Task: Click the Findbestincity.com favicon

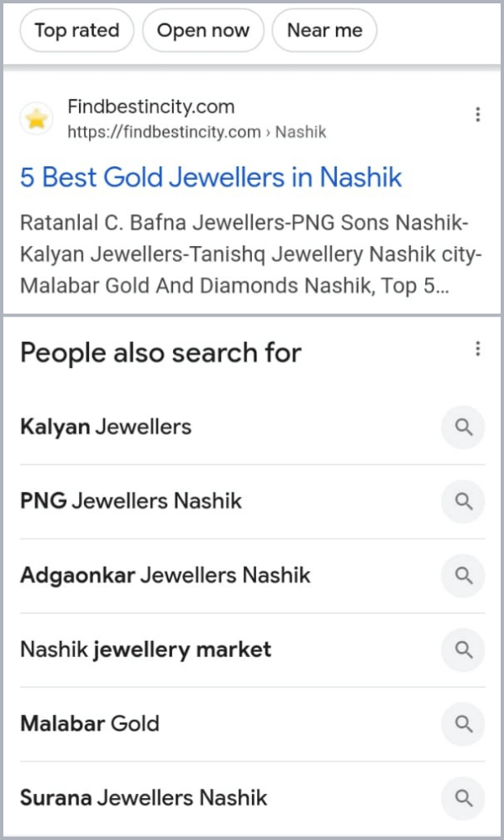Action: (36, 118)
